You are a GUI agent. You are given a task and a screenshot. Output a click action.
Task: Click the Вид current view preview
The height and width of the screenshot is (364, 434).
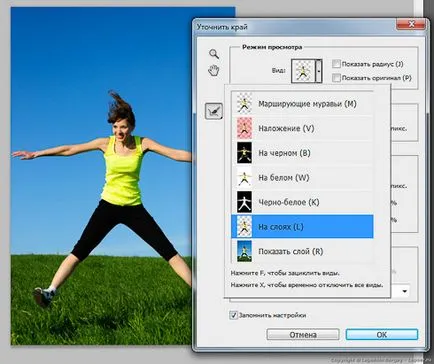pyautogui.click(x=303, y=71)
